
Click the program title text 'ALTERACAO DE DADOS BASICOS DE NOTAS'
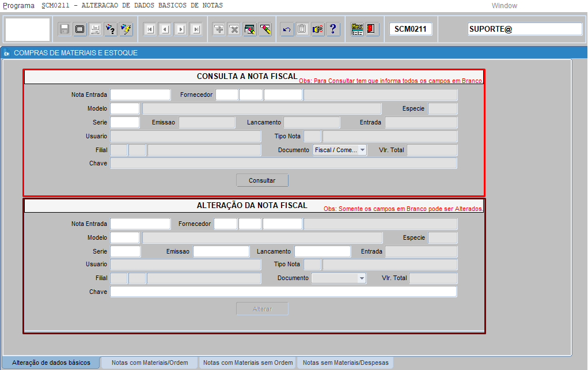pyautogui.click(x=152, y=5)
